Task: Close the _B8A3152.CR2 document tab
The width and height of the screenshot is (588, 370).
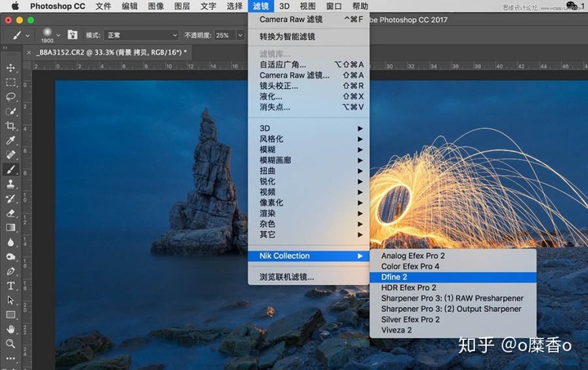Action: 29,52
